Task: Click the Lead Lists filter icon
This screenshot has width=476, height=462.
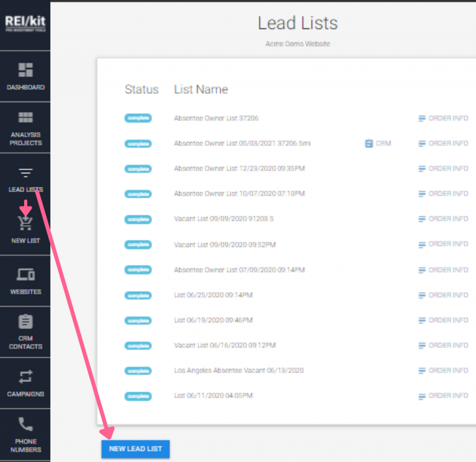Action: tap(25, 172)
